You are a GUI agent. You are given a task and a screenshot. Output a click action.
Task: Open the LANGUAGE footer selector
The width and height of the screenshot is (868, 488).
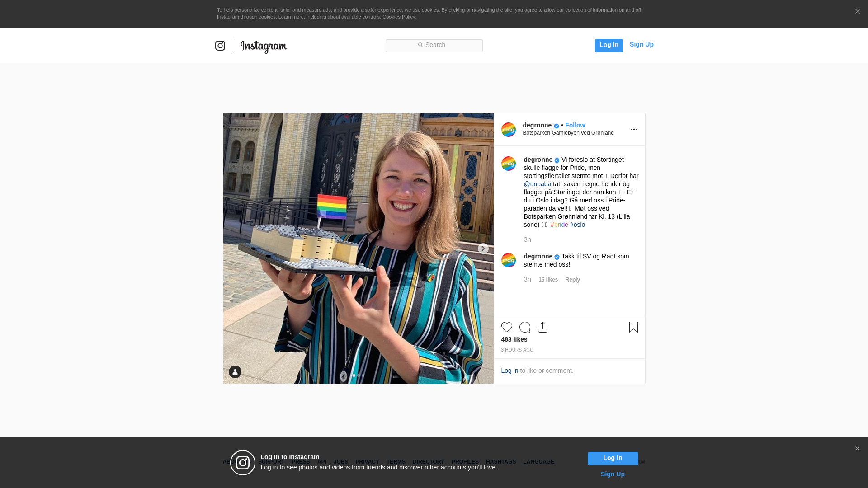tap(539, 462)
